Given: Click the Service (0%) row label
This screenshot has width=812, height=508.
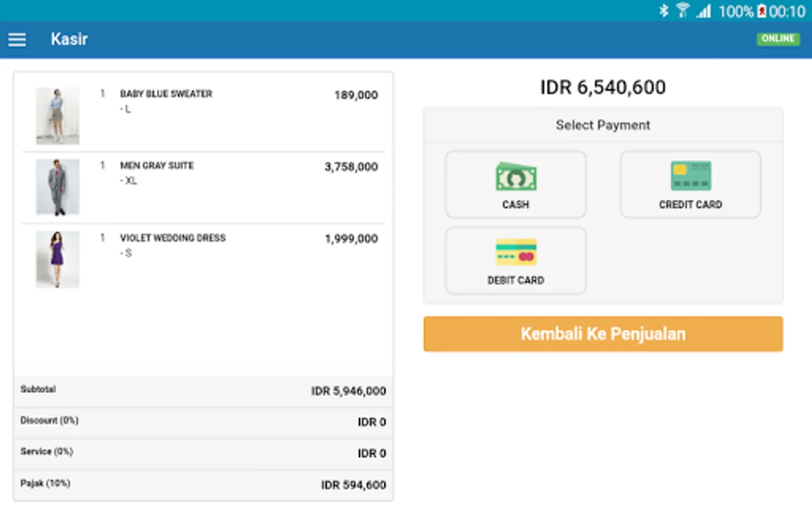Looking at the screenshot, I should click(x=47, y=452).
